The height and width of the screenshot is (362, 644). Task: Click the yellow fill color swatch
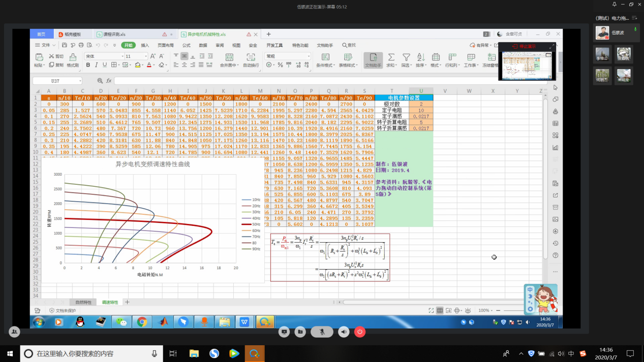138,65
